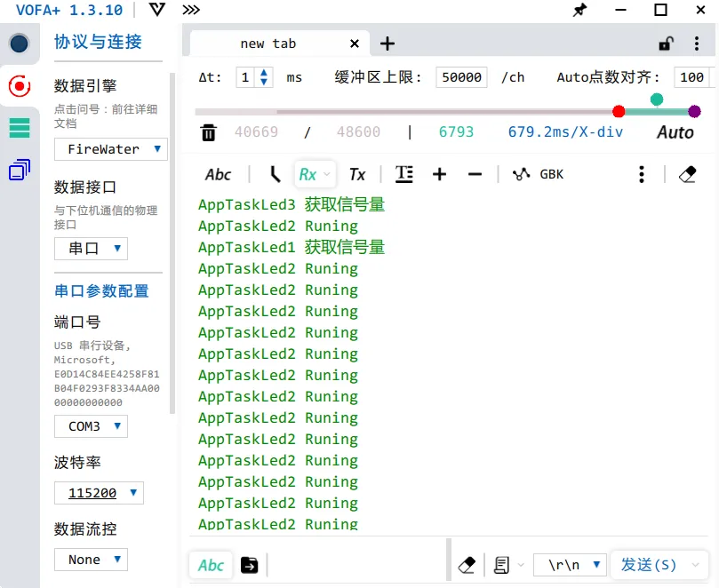The width and height of the screenshot is (719, 588).
Task: Toggle the Tx message display
Action: (358, 174)
